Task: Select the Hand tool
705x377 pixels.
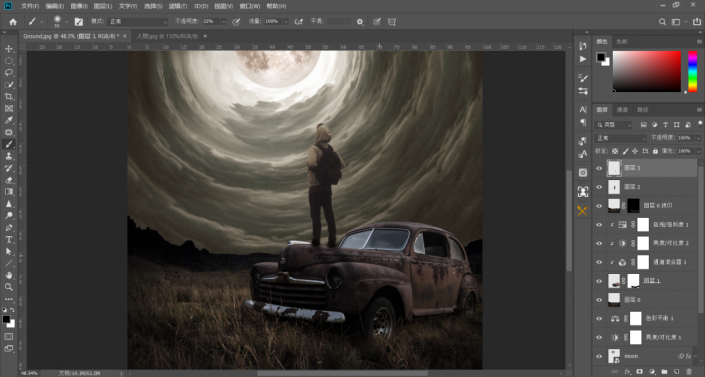Action: 9,275
